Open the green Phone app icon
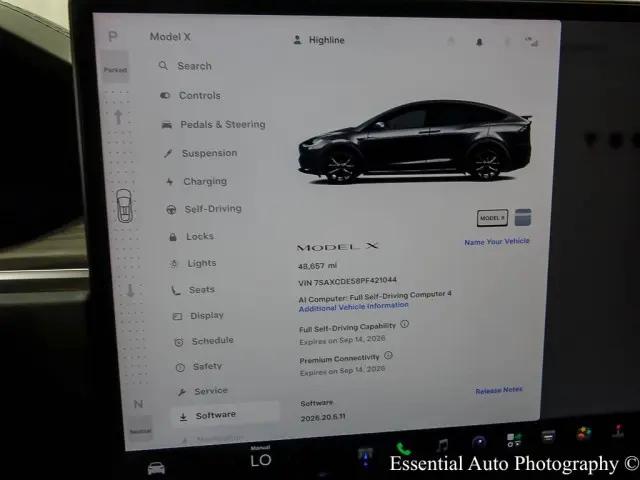The image size is (640, 480). (x=403, y=449)
